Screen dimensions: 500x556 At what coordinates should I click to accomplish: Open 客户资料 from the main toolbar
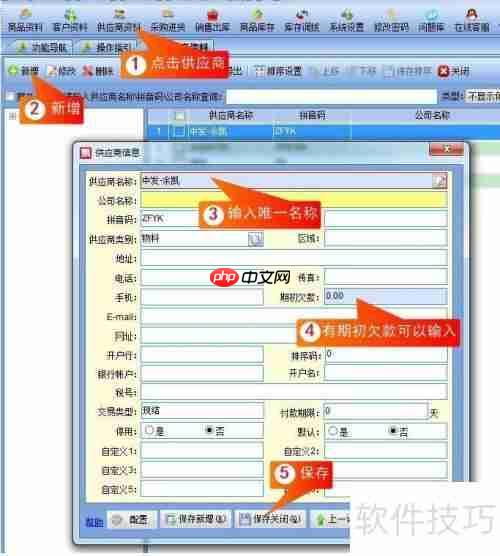tap(70, 21)
